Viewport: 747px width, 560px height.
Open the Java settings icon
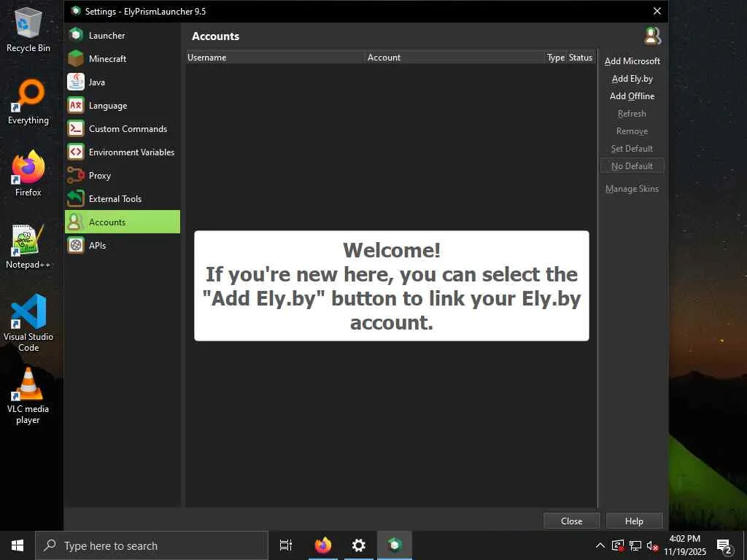(76, 82)
